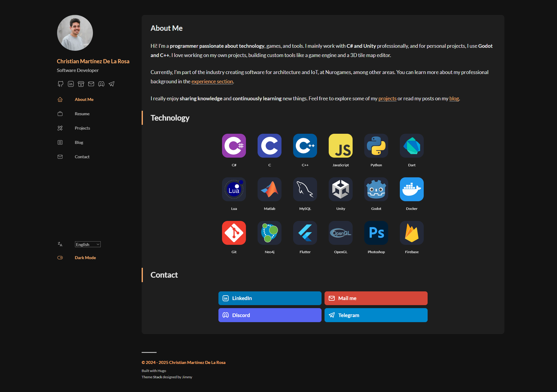557x392 pixels.
Task: Click the Firebase flame icon
Action: pyautogui.click(x=412, y=233)
